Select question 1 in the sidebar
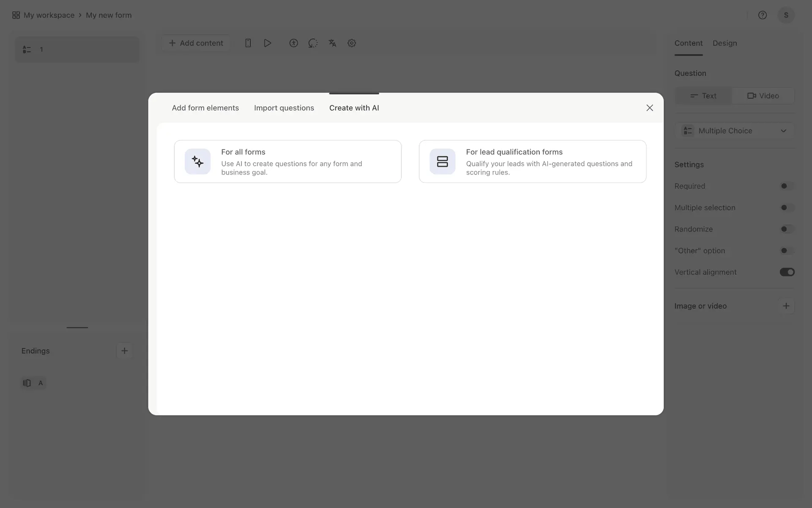The width and height of the screenshot is (812, 508). (x=77, y=50)
